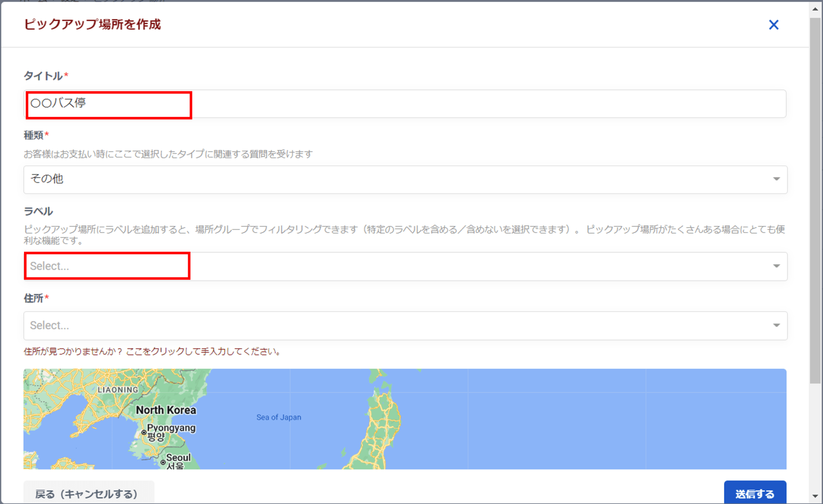This screenshot has width=823, height=504.
Task: Close the ピックアップ場所を作成 dialog with X
Action: pyautogui.click(x=773, y=25)
